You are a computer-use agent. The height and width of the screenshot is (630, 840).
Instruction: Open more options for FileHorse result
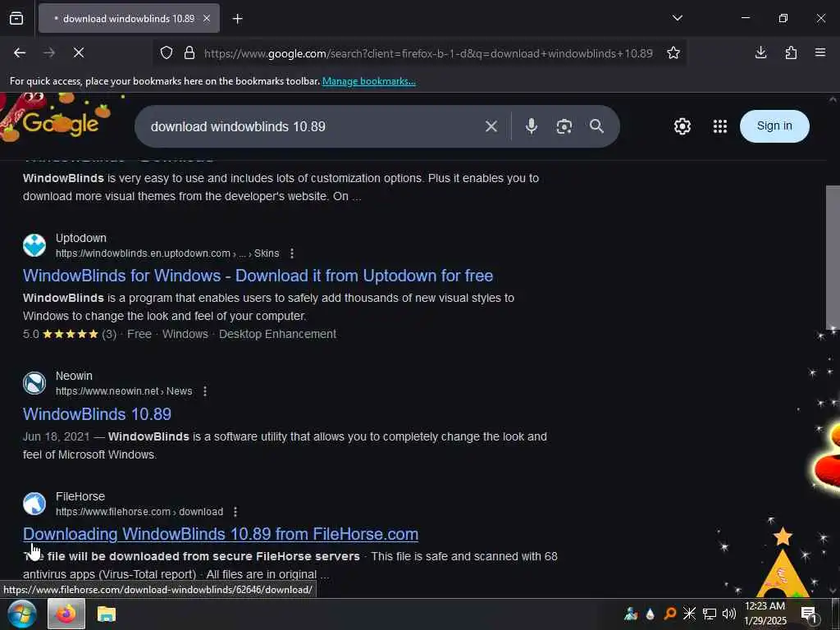235,512
